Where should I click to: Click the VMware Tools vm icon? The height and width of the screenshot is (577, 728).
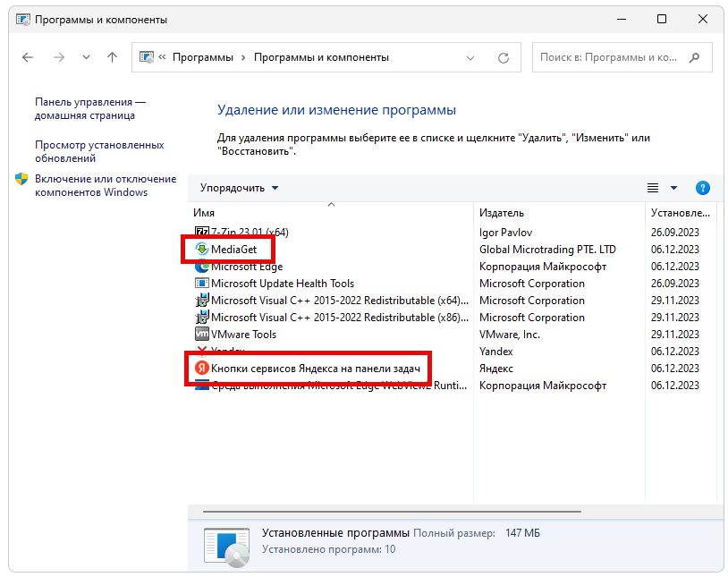point(201,334)
